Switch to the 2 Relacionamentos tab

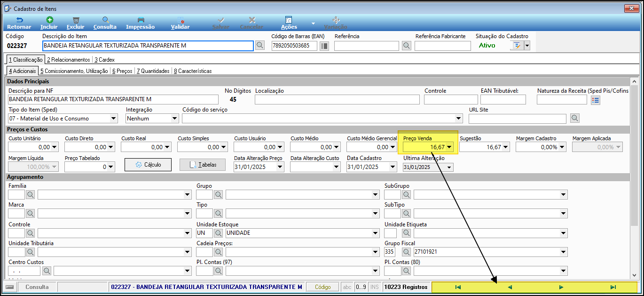(x=68, y=60)
